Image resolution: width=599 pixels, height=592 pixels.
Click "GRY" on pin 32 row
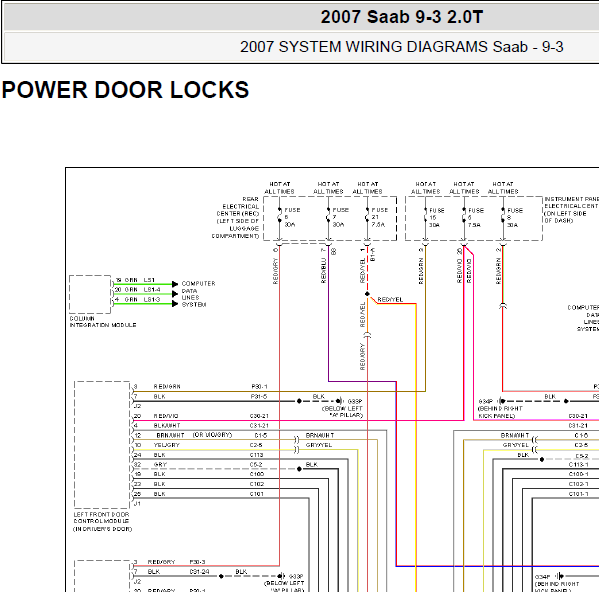click(x=160, y=464)
